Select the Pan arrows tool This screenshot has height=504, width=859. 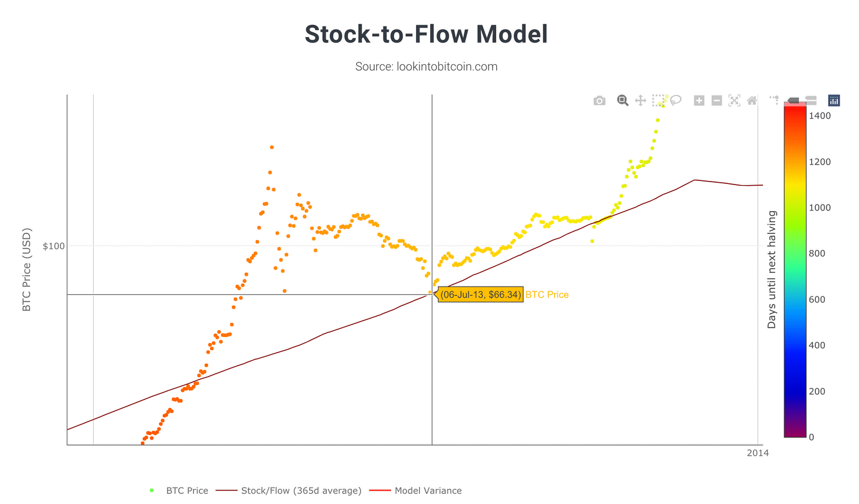(640, 101)
